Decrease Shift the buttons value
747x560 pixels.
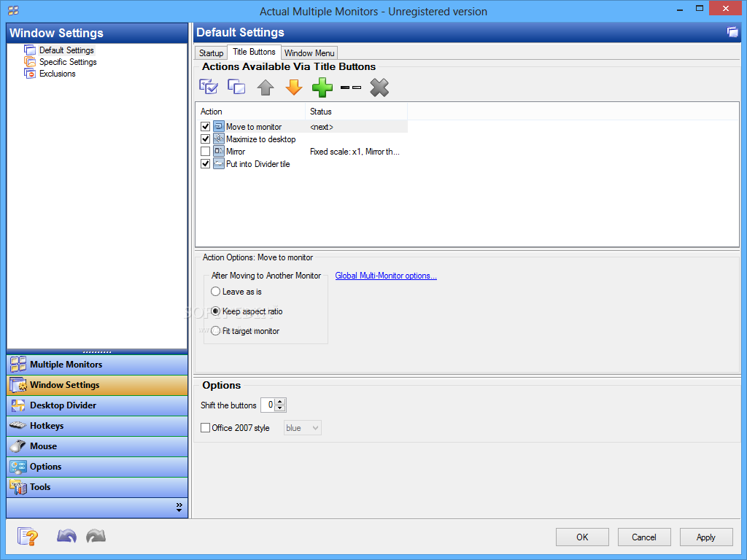281,408
